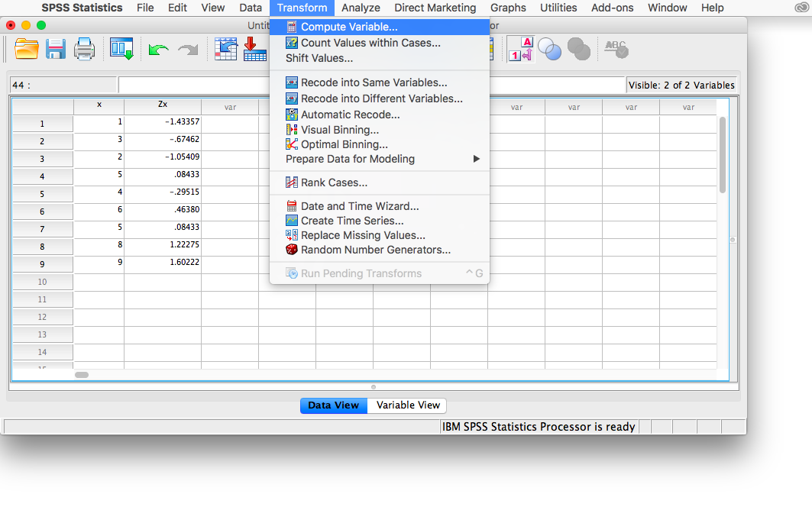This screenshot has width=812, height=507.
Task: Switch to the Variable View tab
Action: 408,405
